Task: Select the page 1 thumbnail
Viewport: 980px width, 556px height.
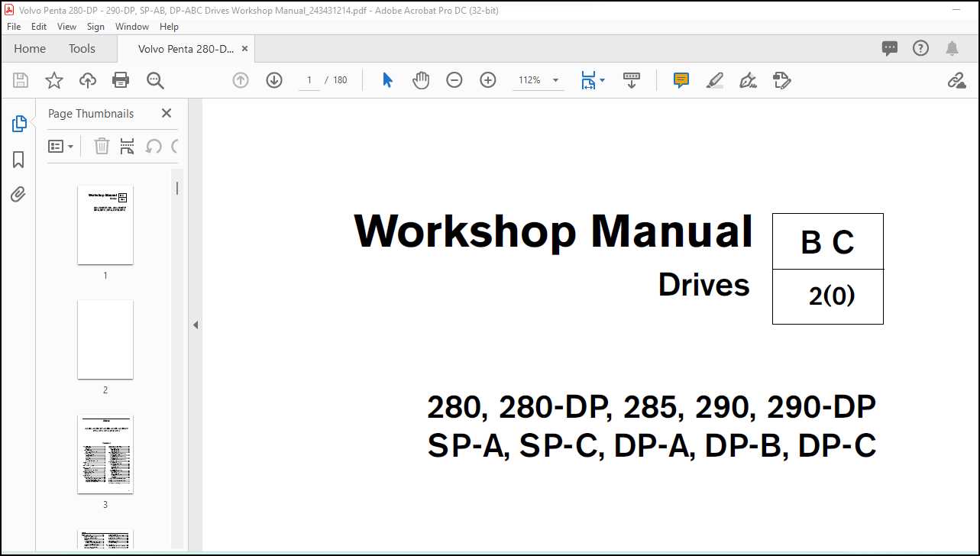Action: tap(105, 225)
